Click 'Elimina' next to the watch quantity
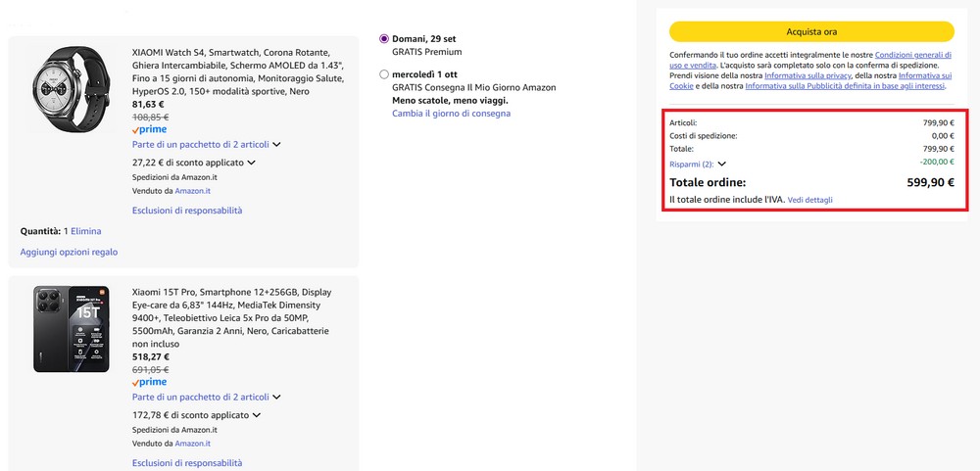980x471 pixels. tap(85, 231)
